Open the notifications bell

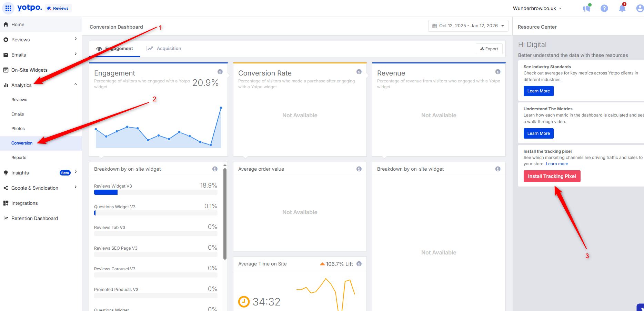tap(622, 8)
